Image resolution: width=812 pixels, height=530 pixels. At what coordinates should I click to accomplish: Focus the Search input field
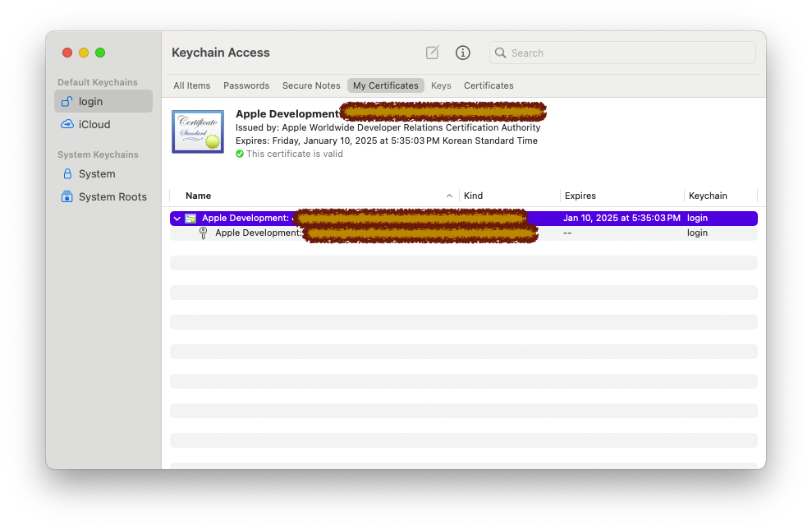point(622,53)
